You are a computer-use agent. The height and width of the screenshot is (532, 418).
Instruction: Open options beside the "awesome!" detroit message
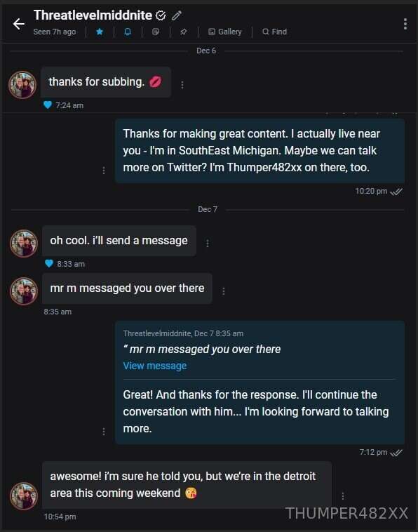click(343, 496)
